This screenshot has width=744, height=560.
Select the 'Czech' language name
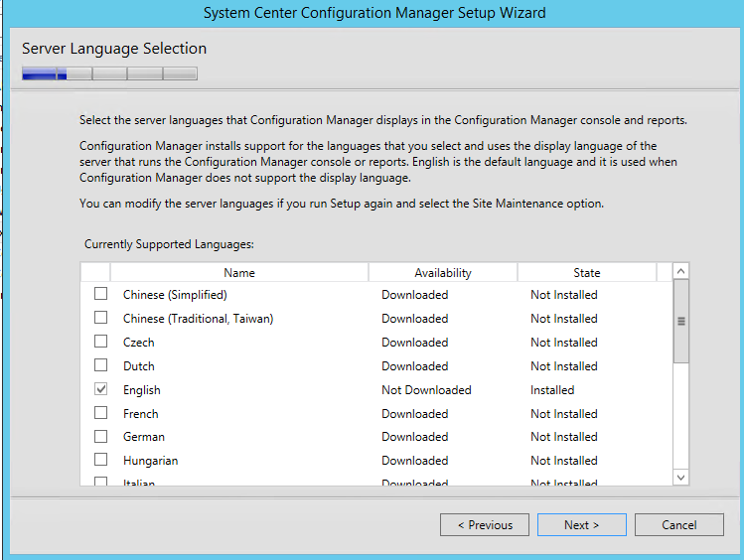click(x=138, y=343)
